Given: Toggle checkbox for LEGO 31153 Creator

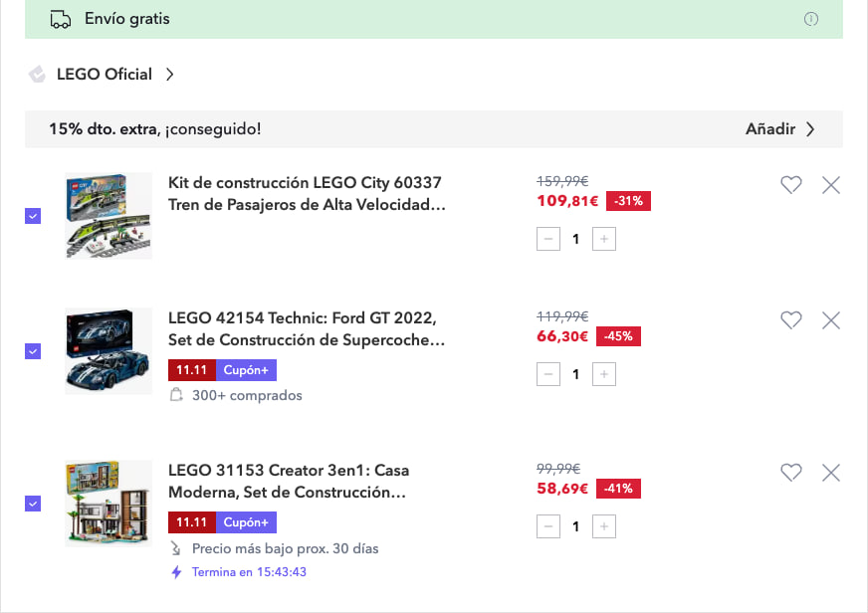Looking at the screenshot, I should (x=33, y=504).
